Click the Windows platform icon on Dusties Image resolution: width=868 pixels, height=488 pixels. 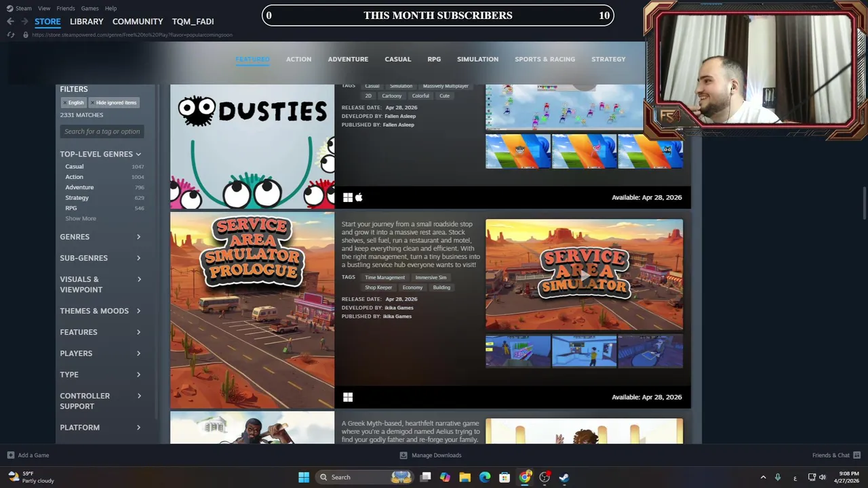[x=348, y=197]
